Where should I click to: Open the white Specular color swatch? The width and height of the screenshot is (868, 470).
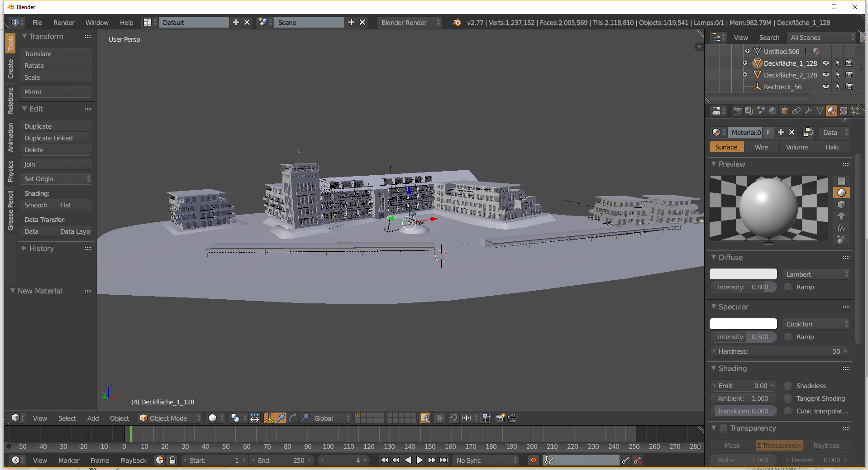pyautogui.click(x=743, y=324)
